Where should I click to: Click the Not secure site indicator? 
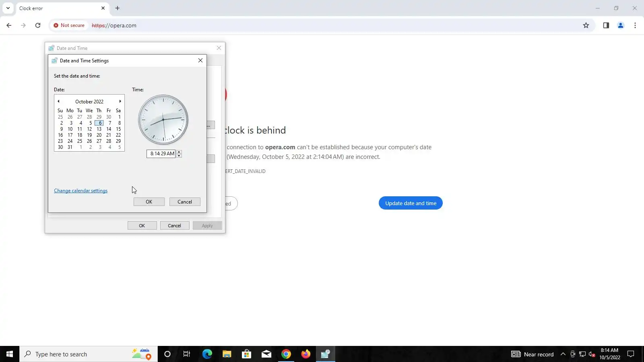click(x=69, y=25)
